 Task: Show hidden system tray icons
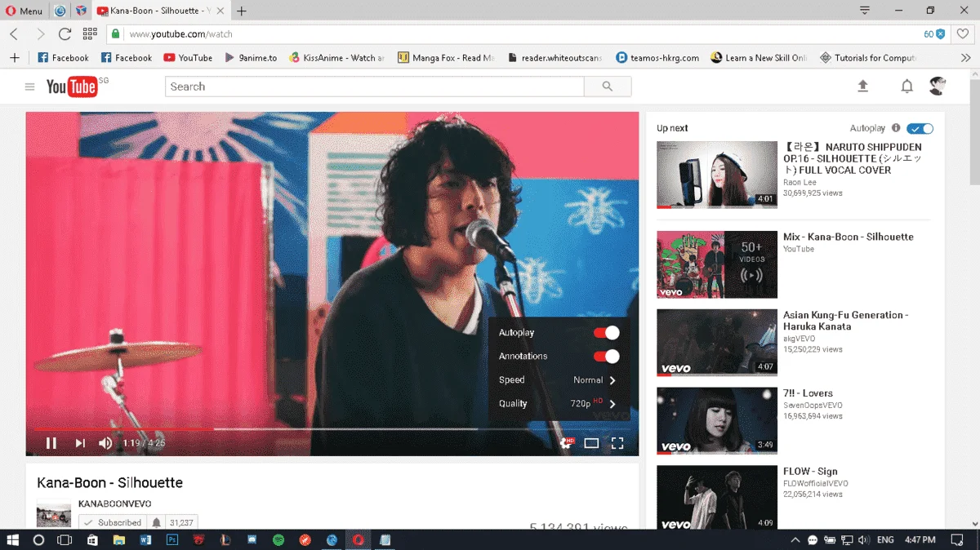795,540
